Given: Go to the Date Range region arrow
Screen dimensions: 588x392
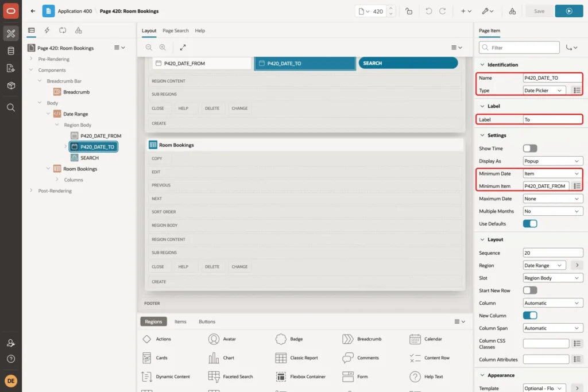Looking at the screenshot, I should 577,265.
